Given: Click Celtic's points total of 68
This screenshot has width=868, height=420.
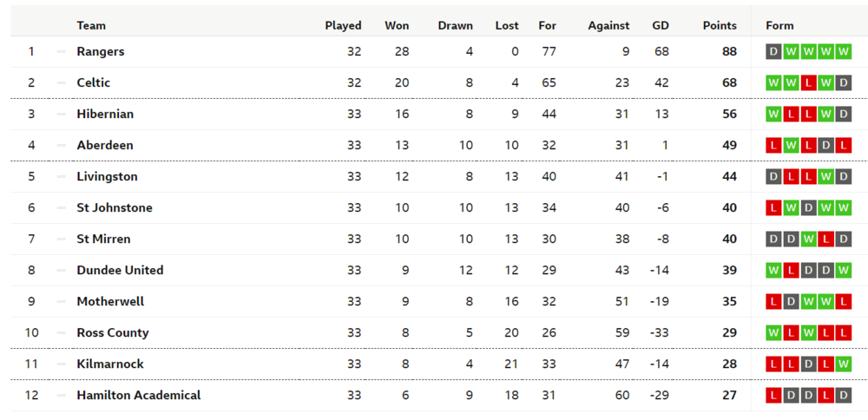Looking at the screenshot, I should pyautogui.click(x=729, y=83).
